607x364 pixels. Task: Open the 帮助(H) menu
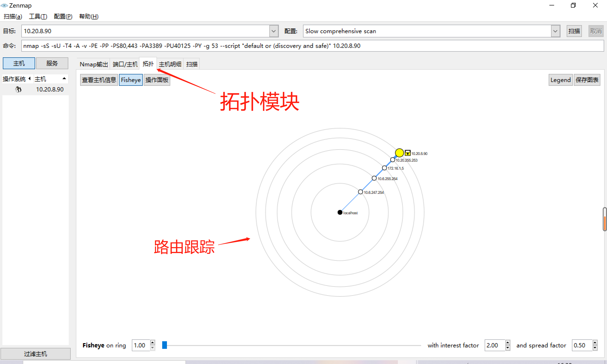[x=89, y=16]
